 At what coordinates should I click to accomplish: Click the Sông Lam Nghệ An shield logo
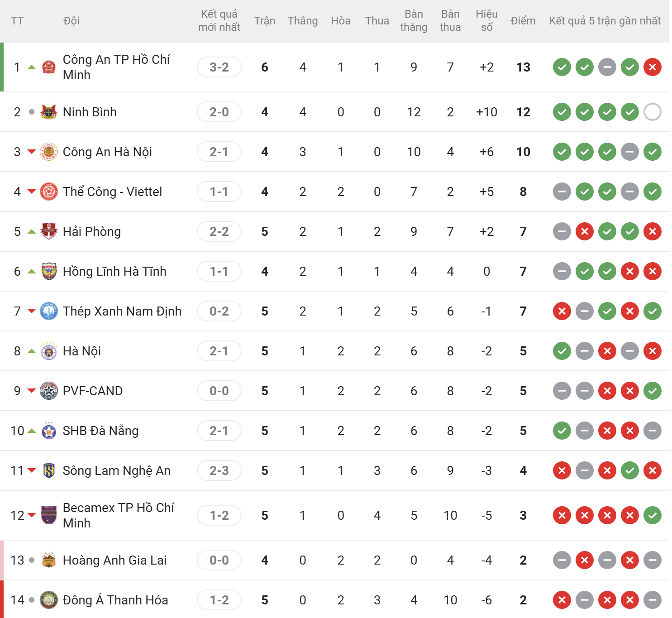pos(49,470)
